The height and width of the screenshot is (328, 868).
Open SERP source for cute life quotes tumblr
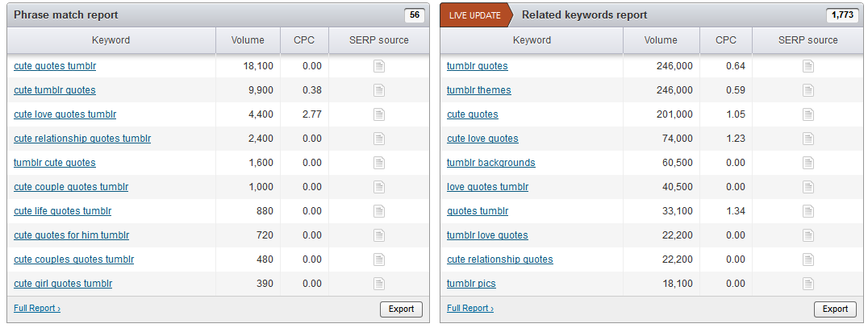point(378,211)
